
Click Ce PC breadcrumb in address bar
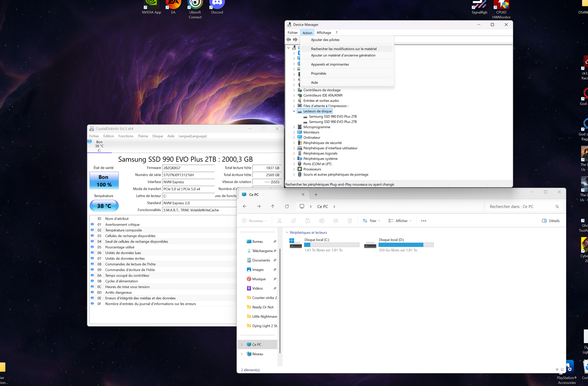point(323,207)
